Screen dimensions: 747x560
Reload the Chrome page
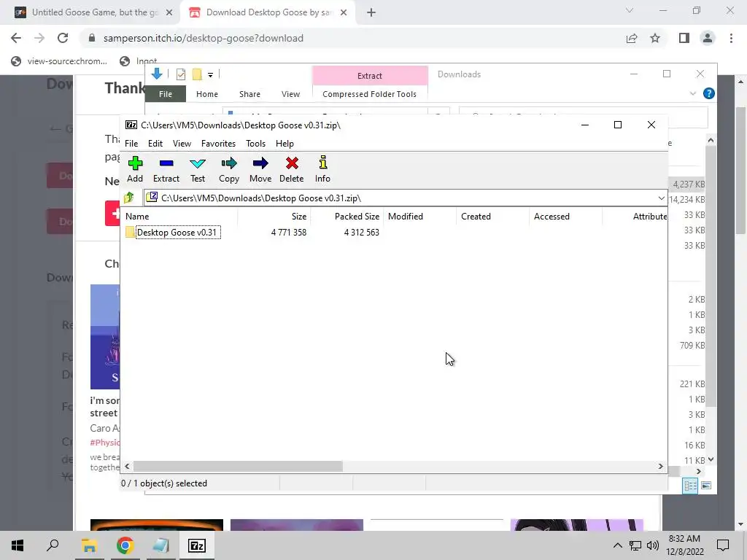63,38
